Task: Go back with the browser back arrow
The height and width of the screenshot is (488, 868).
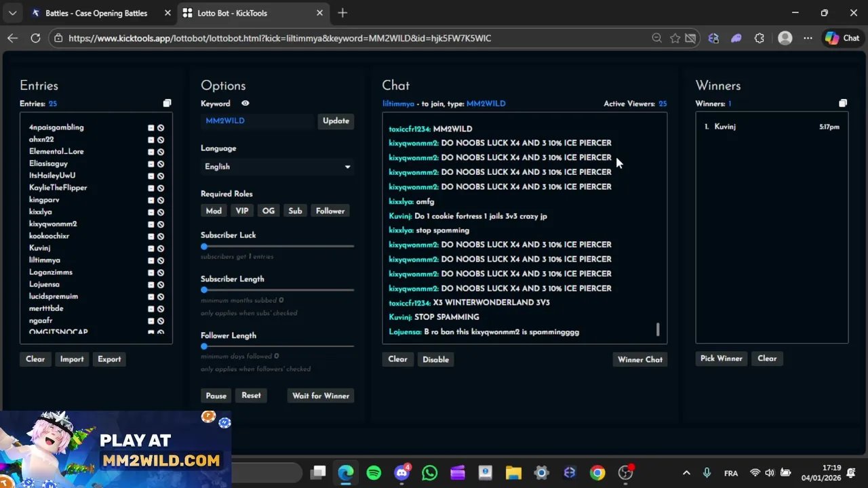Action: [x=12, y=38]
